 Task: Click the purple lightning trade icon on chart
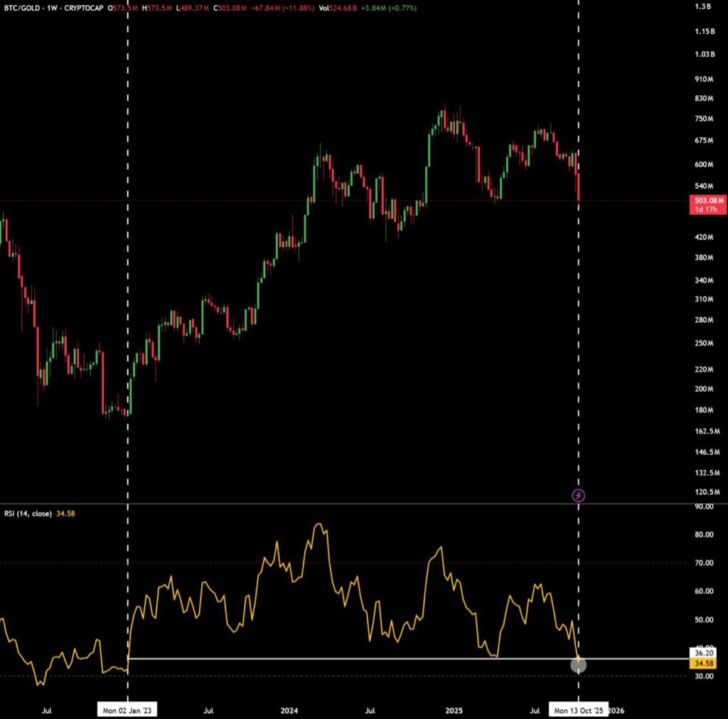579,496
